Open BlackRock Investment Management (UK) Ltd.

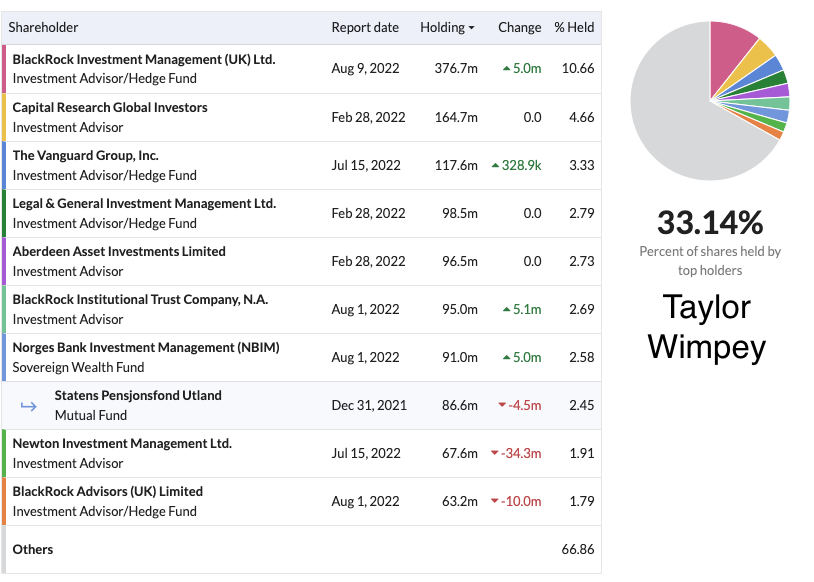click(x=144, y=60)
